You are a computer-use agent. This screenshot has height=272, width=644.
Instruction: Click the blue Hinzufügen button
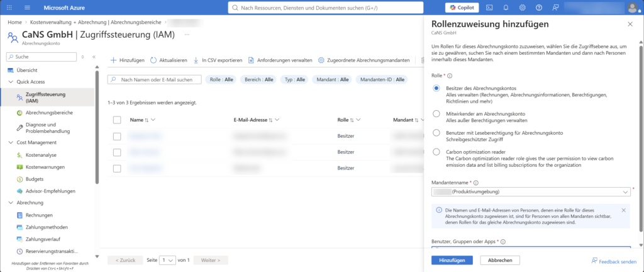(x=452, y=260)
